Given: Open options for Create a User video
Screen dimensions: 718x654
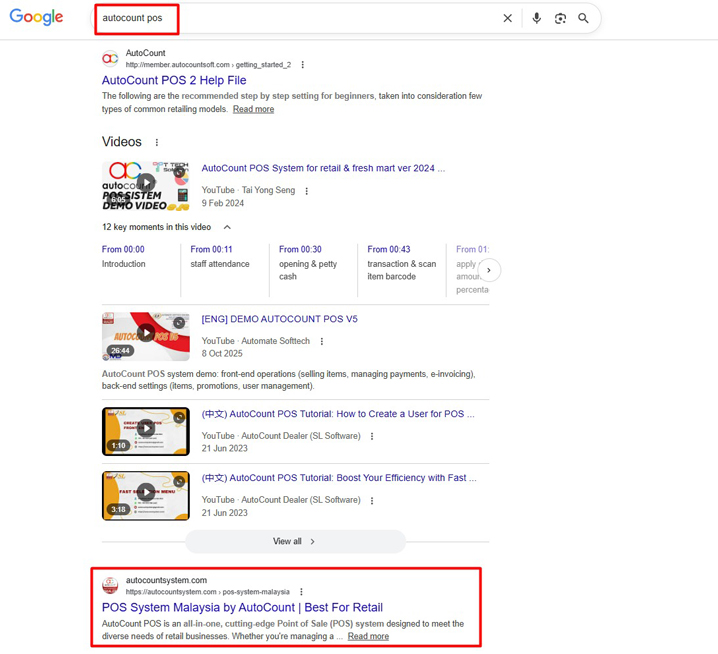Looking at the screenshot, I should 372,436.
